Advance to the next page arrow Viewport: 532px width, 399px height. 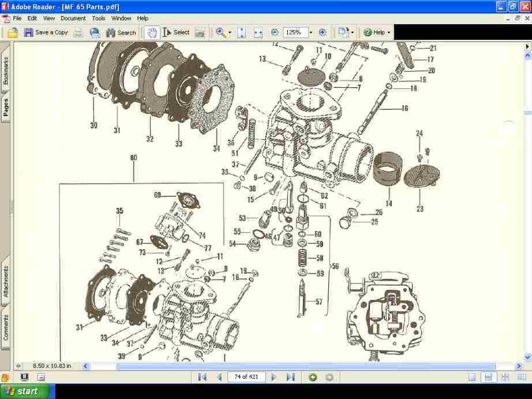point(273,376)
